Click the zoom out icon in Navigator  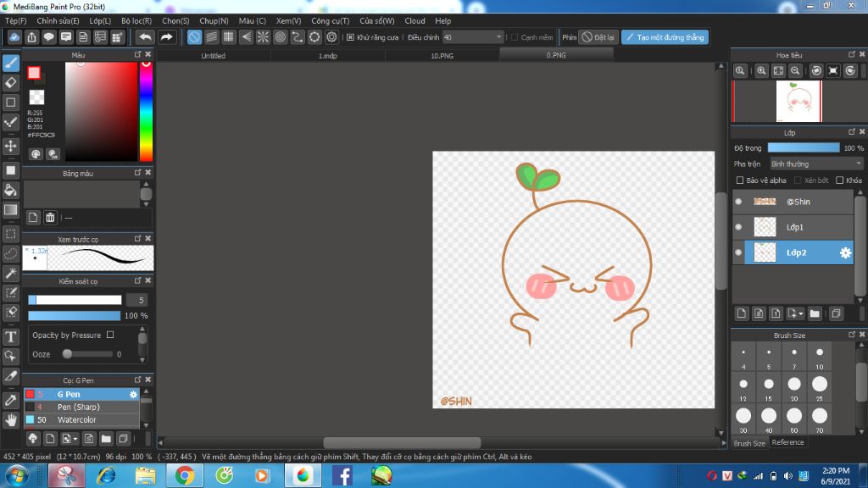[795, 71]
